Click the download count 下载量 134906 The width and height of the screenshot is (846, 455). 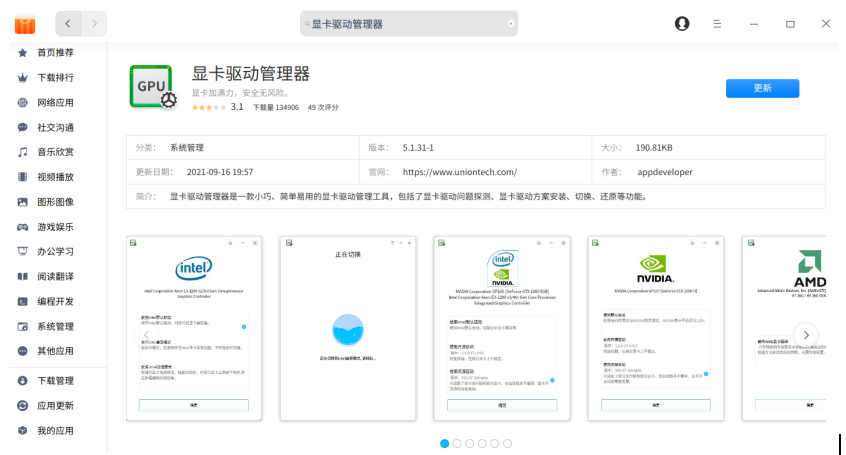(x=276, y=107)
